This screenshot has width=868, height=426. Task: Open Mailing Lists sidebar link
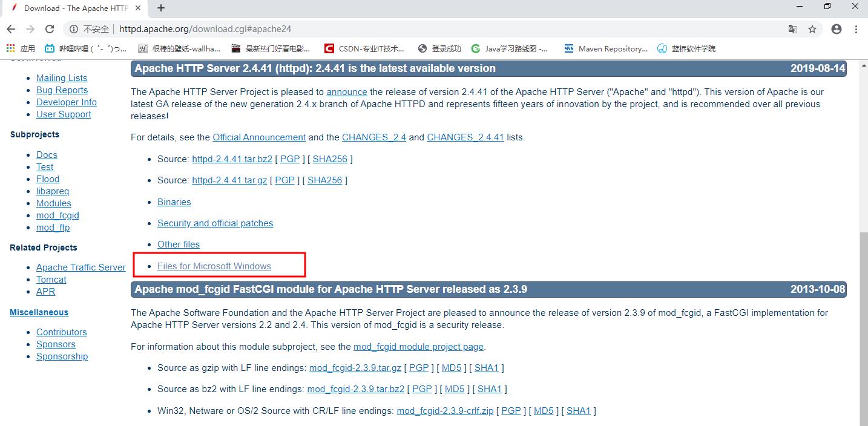click(62, 78)
